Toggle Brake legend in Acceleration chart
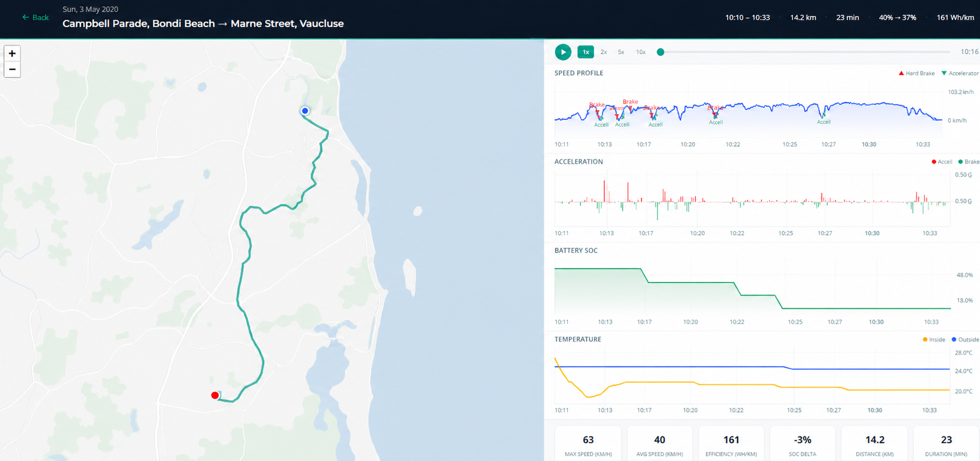980x461 pixels. 969,162
